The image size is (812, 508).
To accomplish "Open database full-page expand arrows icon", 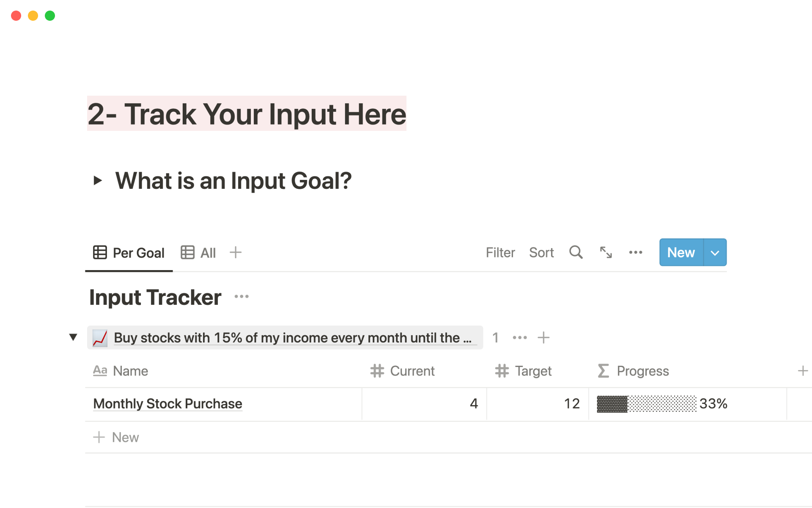I will (606, 252).
